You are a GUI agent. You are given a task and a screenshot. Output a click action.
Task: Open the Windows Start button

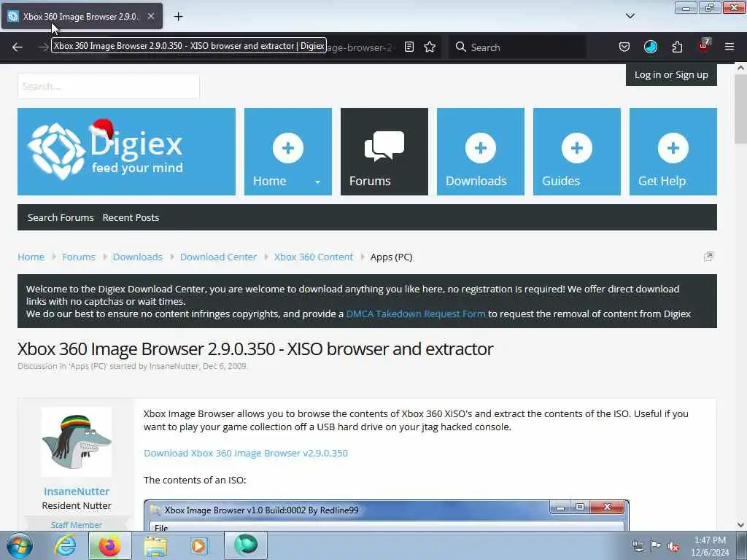(19, 545)
